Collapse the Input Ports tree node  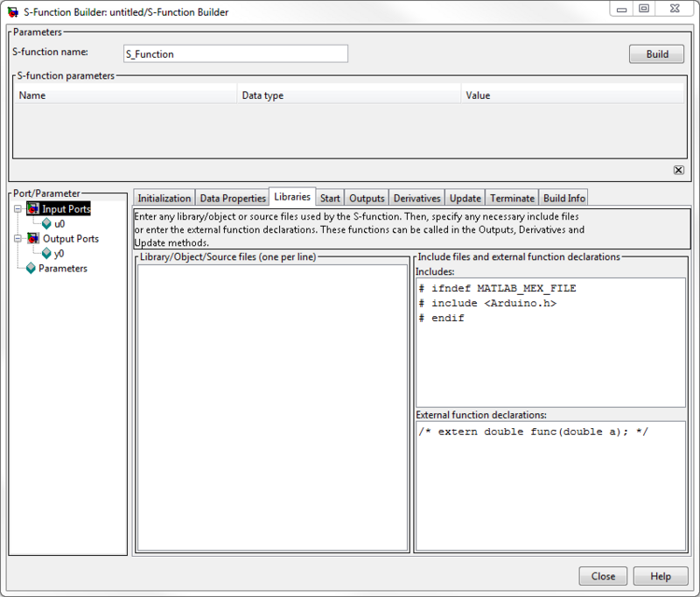point(17,209)
